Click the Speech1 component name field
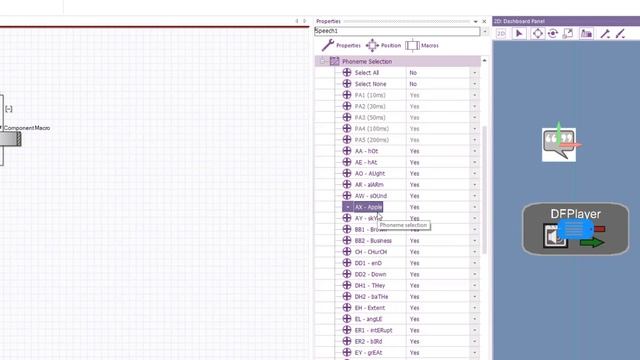 [397, 31]
